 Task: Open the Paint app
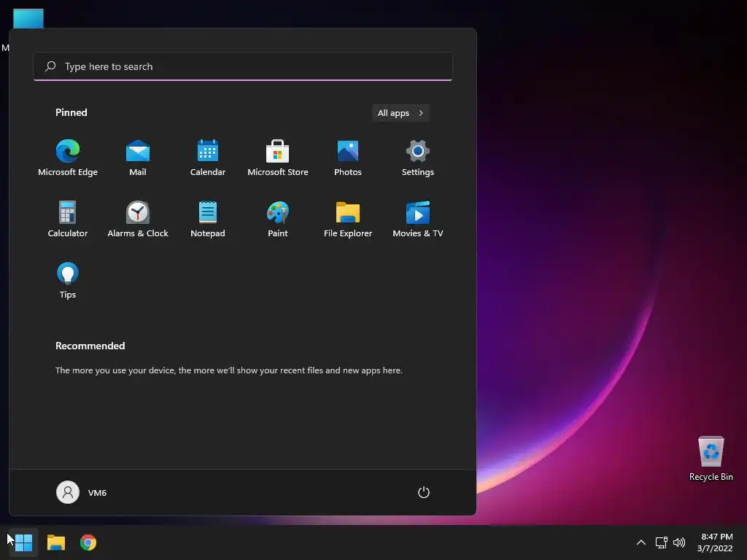pos(278,219)
